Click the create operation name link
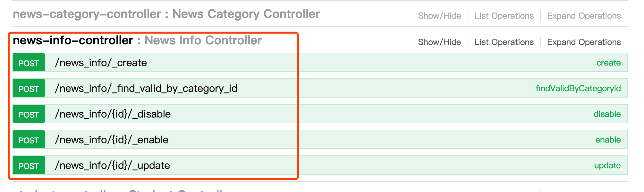 tap(608, 63)
